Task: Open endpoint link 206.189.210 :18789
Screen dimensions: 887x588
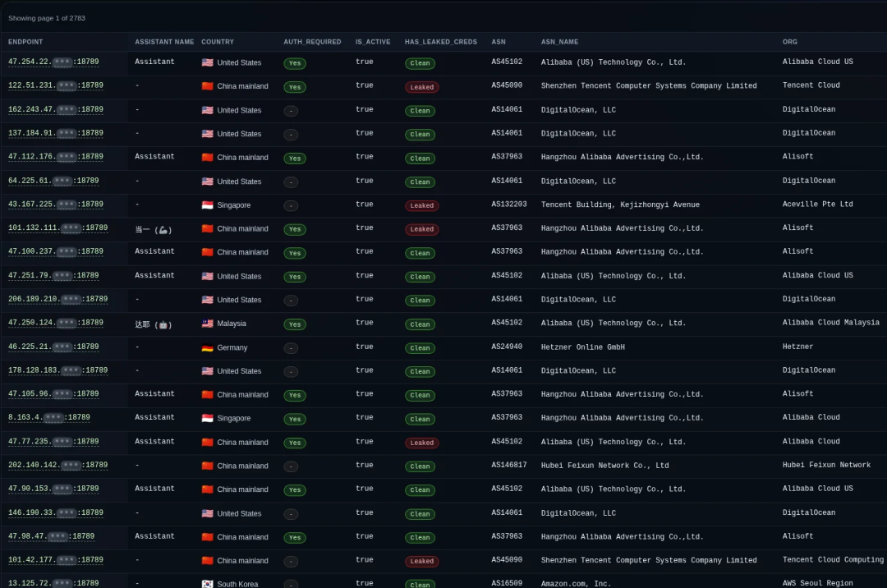Action: point(57,299)
